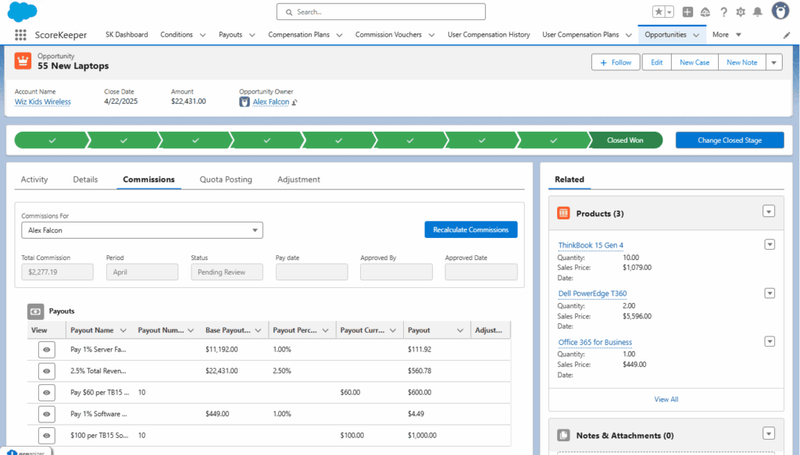Open Wiz Kids Wireless account link
Viewport: 800px width, 455px height.
[43, 102]
